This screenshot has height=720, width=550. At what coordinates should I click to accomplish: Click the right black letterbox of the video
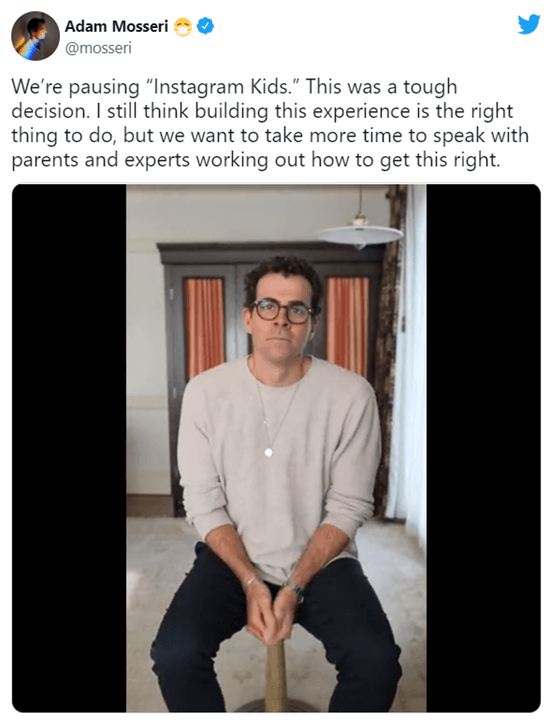point(483,448)
